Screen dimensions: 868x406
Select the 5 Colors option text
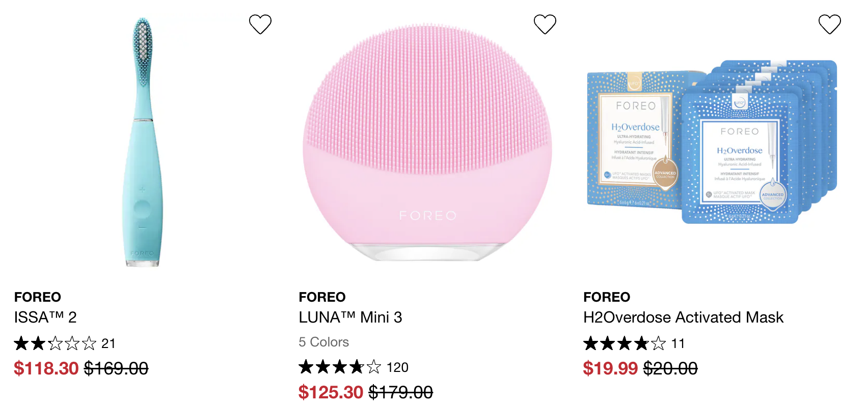tap(324, 342)
